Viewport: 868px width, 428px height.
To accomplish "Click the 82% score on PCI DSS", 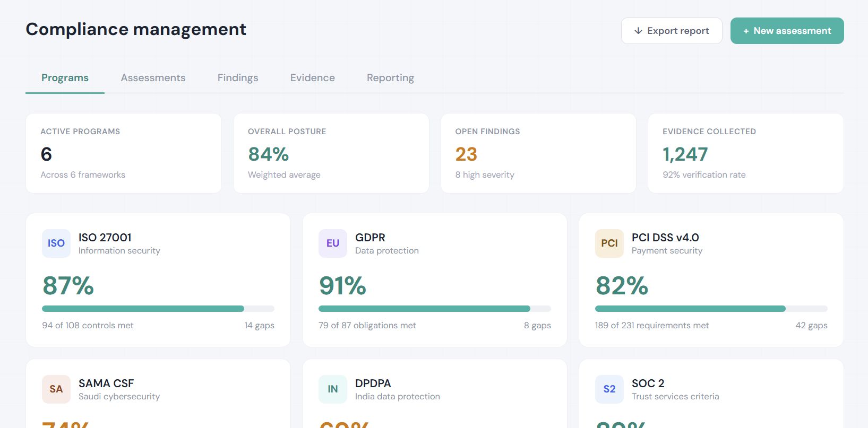I will click(x=622, y=286).
